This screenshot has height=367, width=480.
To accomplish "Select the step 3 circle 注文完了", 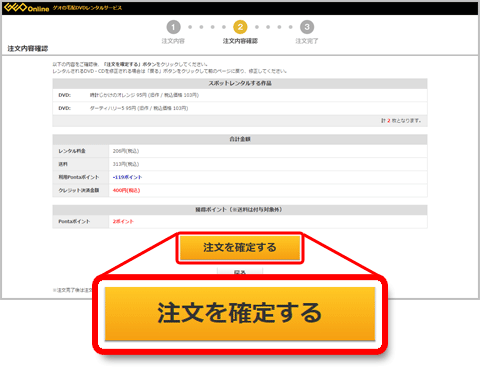I will click(307, 27).
